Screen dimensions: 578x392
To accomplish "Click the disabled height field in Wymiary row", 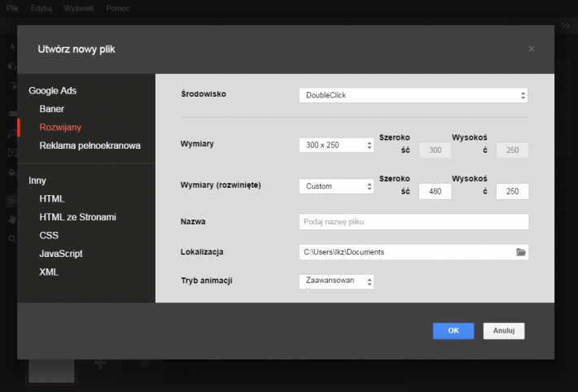I will tap(512, 150).
